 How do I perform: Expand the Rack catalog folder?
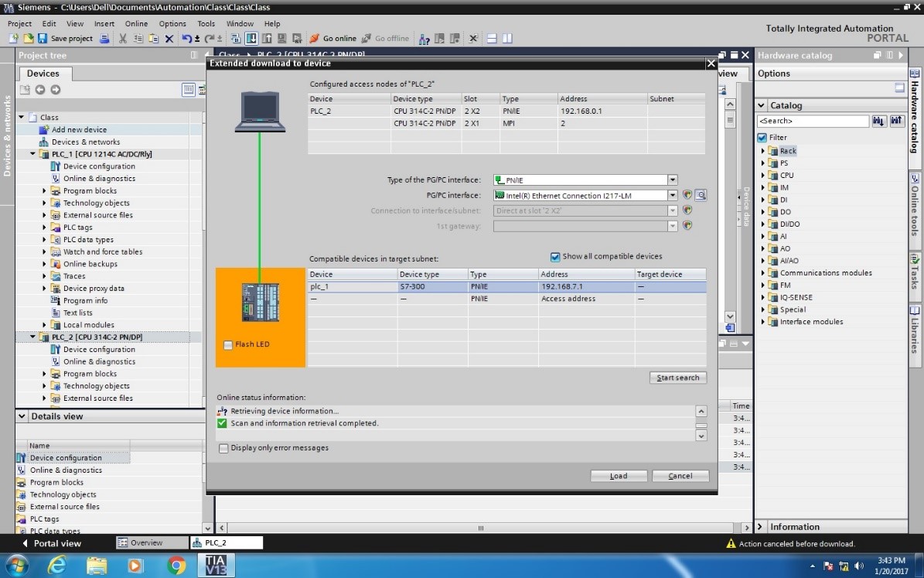(762, 151)
